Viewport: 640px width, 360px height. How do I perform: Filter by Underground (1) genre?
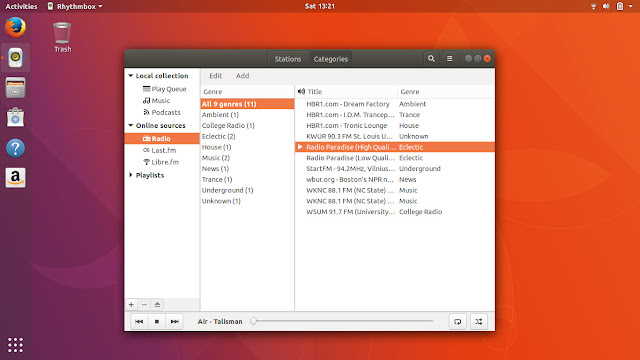click(x=247, y=190)
